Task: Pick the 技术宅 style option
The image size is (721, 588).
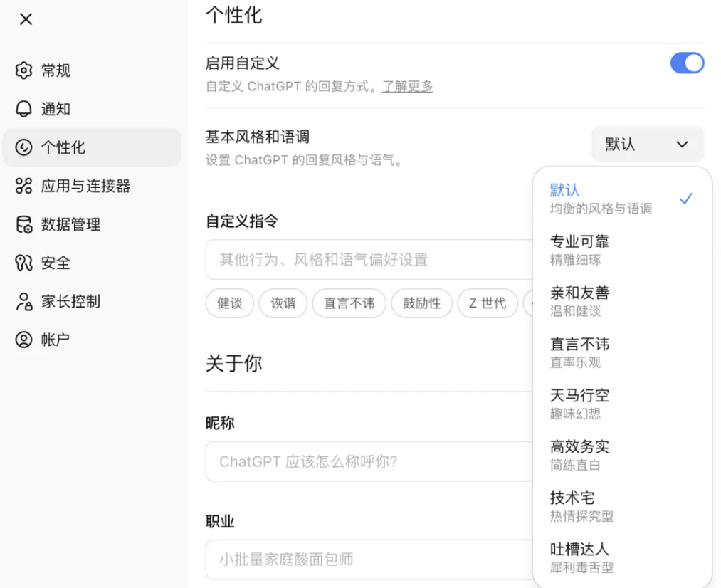Action: tap(622, 507)
